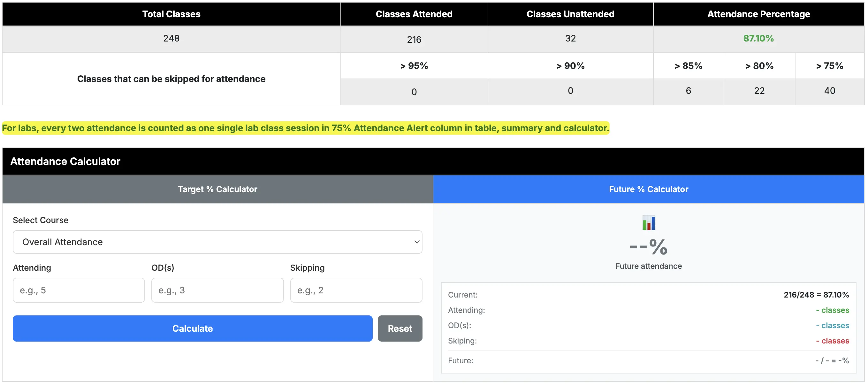
Task: Click the Classes Attended header cell
Action: [414, 14]
